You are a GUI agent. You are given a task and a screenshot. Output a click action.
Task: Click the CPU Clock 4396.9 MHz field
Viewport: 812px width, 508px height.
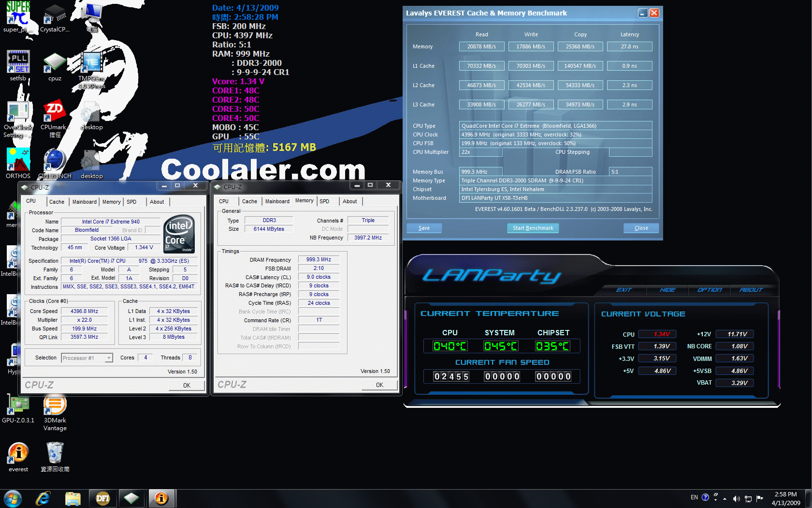[x=556, y=134]
